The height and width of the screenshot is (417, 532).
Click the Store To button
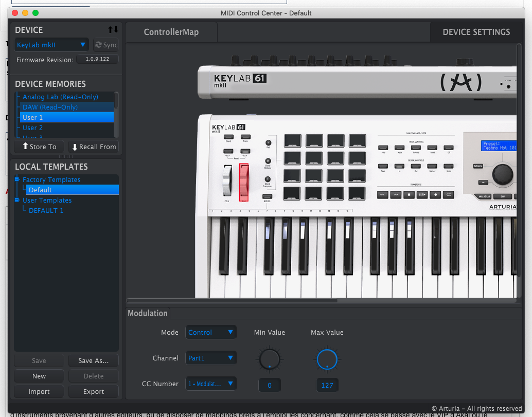pos(39,147)
